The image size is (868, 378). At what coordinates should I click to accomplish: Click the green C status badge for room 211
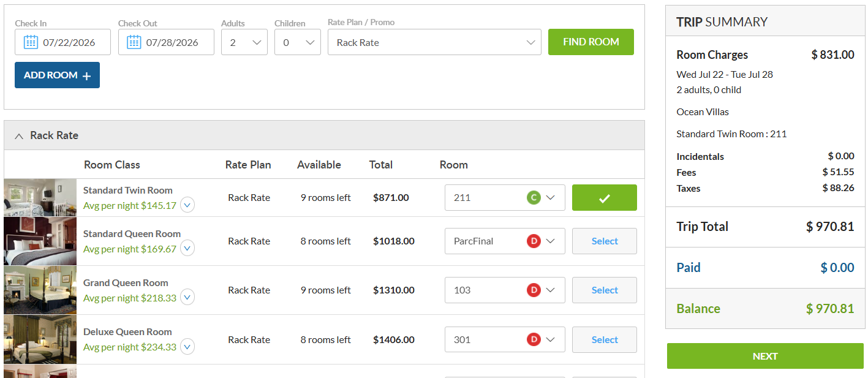(534, 197)
